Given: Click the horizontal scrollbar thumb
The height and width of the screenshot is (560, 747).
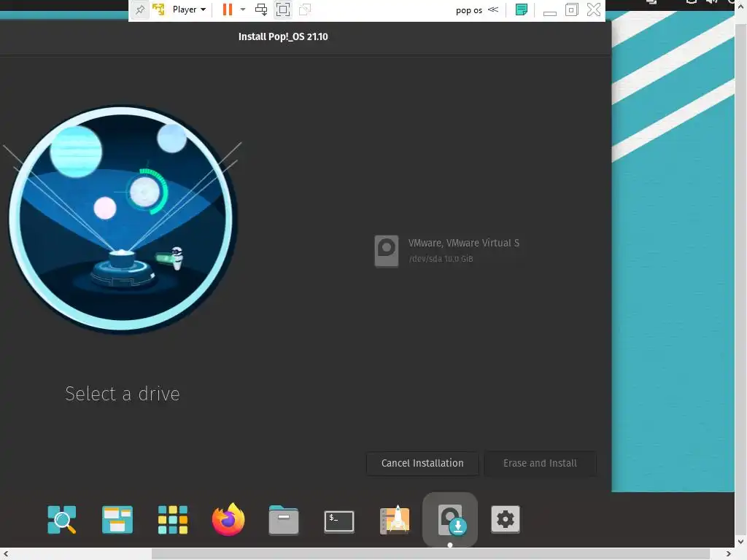Looking at the screenshot, I should pyautogui.click(x=430, y=554).
